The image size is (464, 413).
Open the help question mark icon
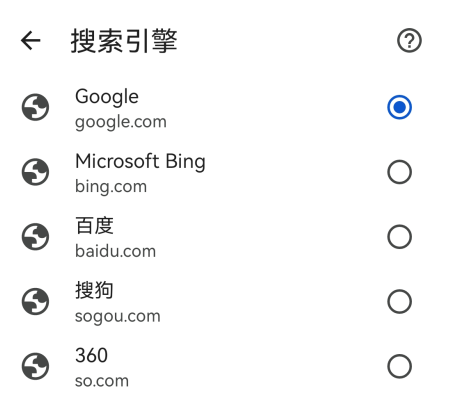click(409, 40)
